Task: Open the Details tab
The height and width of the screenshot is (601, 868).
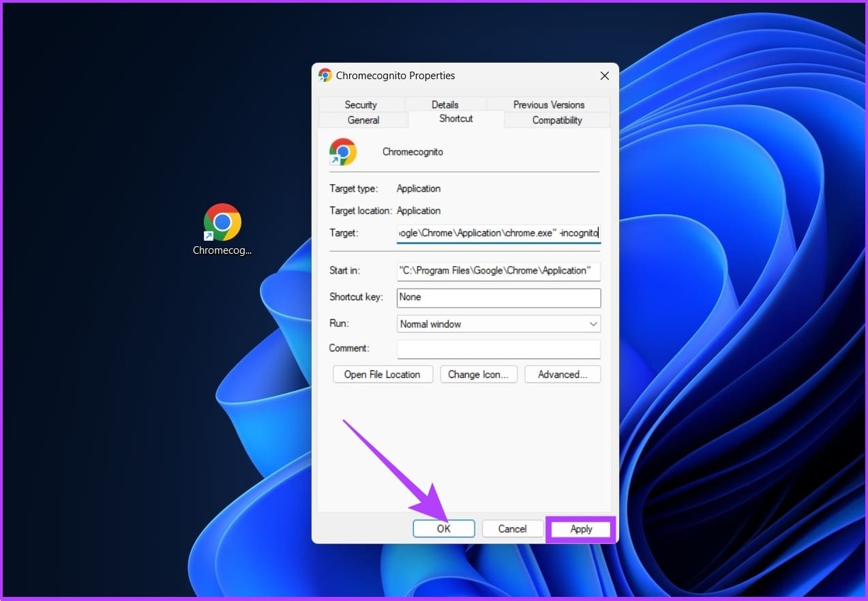Action: tap(445, 104)
